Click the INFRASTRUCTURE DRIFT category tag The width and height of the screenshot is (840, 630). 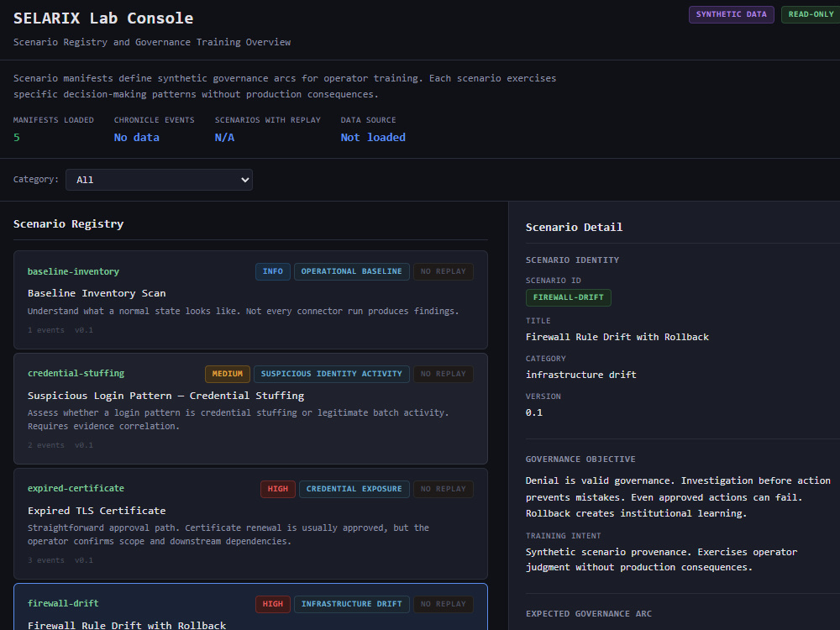point(351,604)
